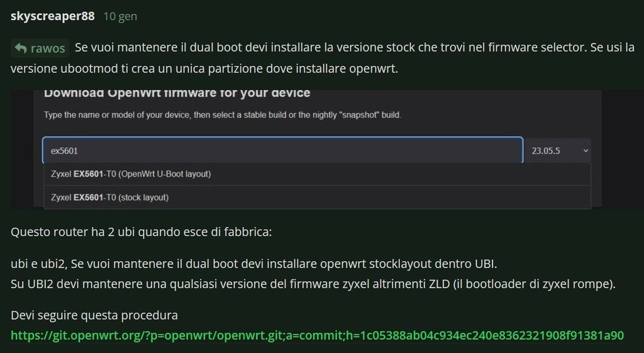Select Zyxel EX5601-T0 (OpenWrt U-Boot layout) option

click(131, 174)
